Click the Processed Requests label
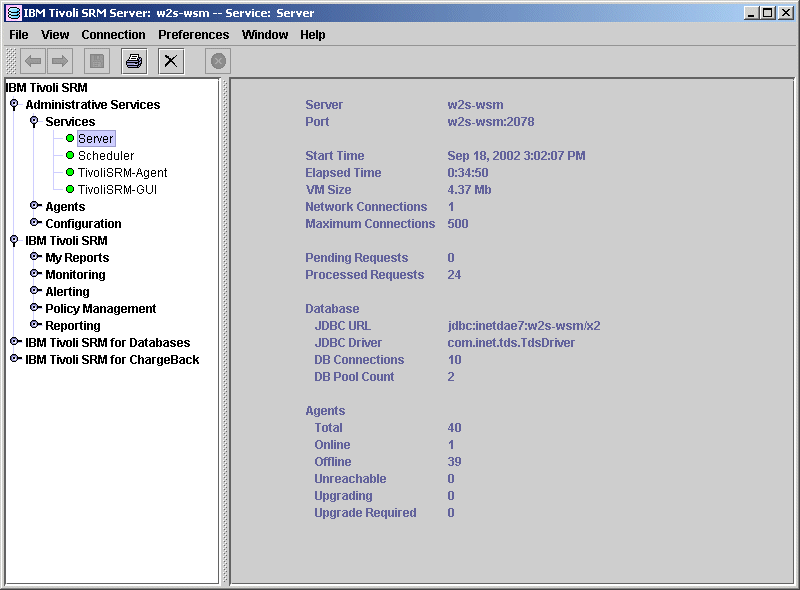Image resolution: width=800 pixels, height=590 pixels. (x=365, y=275)
